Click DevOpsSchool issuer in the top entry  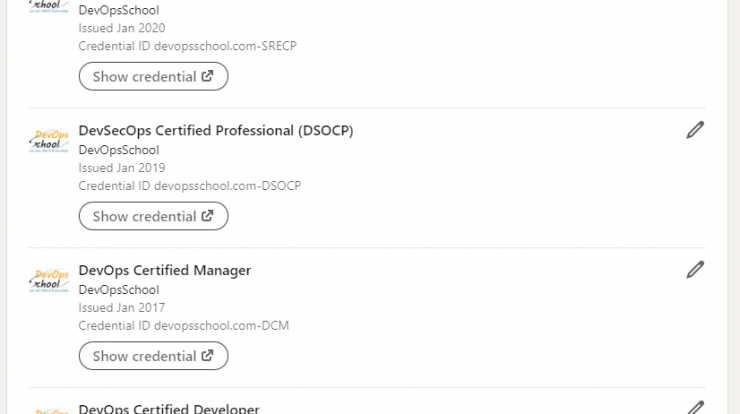click(x=119, y=10)
